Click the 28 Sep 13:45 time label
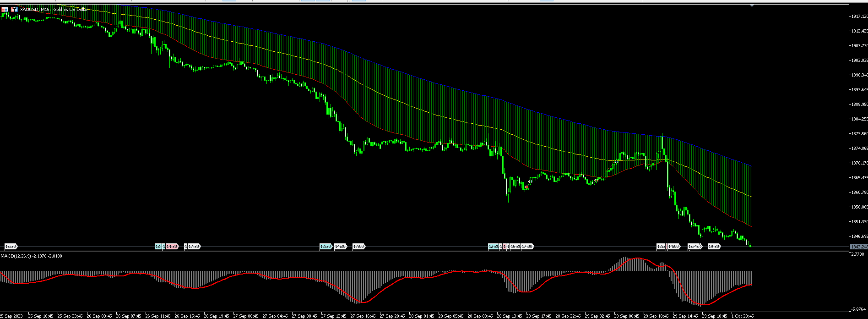 [509, 316]
